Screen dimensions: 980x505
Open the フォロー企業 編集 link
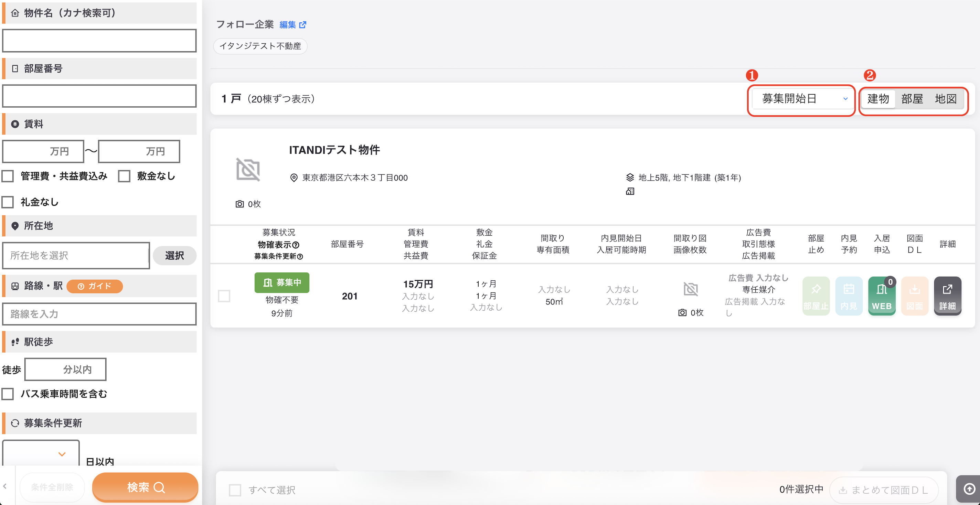(x=292, y=25)
